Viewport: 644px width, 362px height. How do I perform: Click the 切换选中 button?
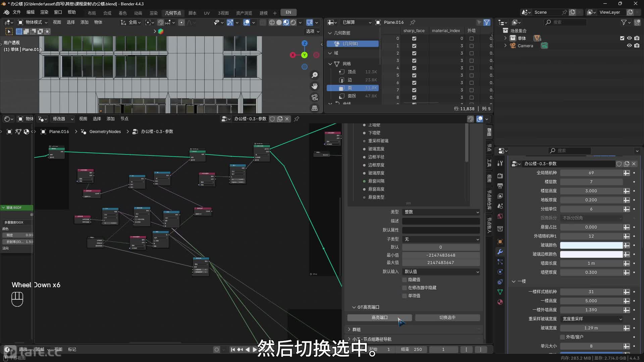coord(447,318)
